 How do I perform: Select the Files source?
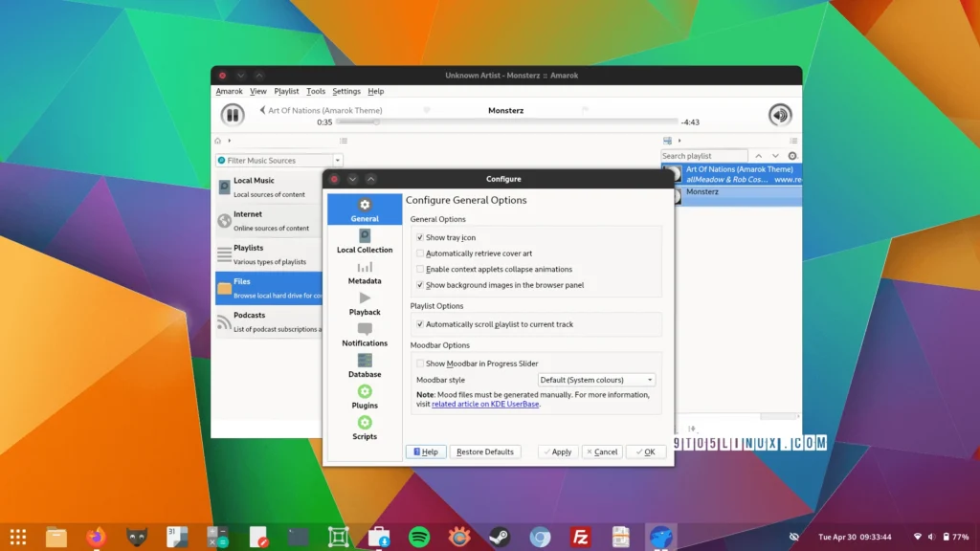269,288
